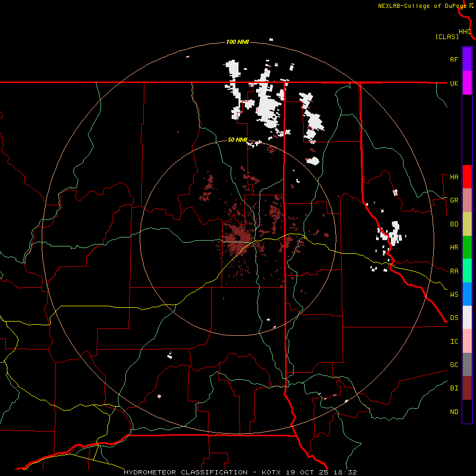Click the RF purple color swatch
Image resolution: width=476 pixels, height=476 pixels.
[x=467, y=59]
